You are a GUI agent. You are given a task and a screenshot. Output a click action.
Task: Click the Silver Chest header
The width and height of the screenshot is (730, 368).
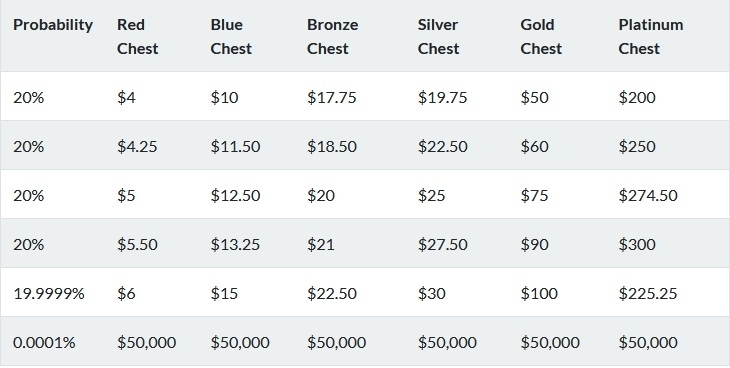438,36
